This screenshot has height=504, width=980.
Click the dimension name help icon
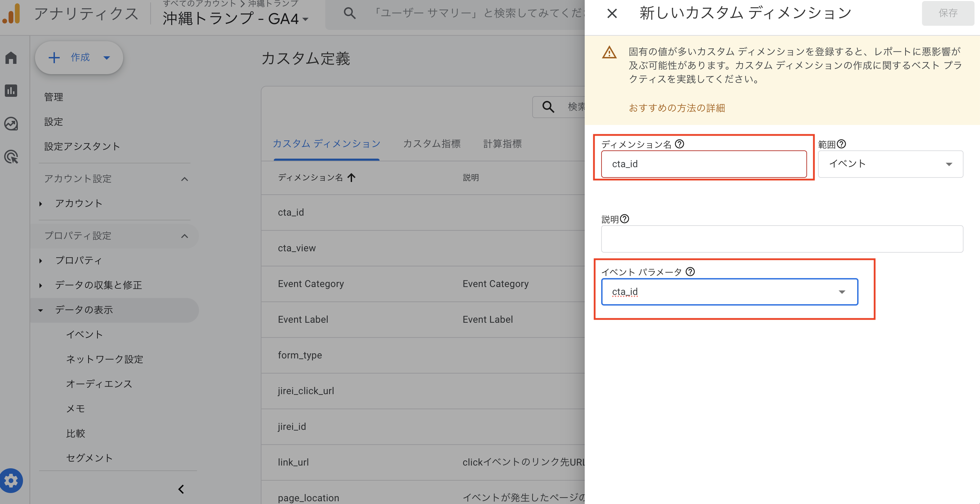(x=679, y=144)
